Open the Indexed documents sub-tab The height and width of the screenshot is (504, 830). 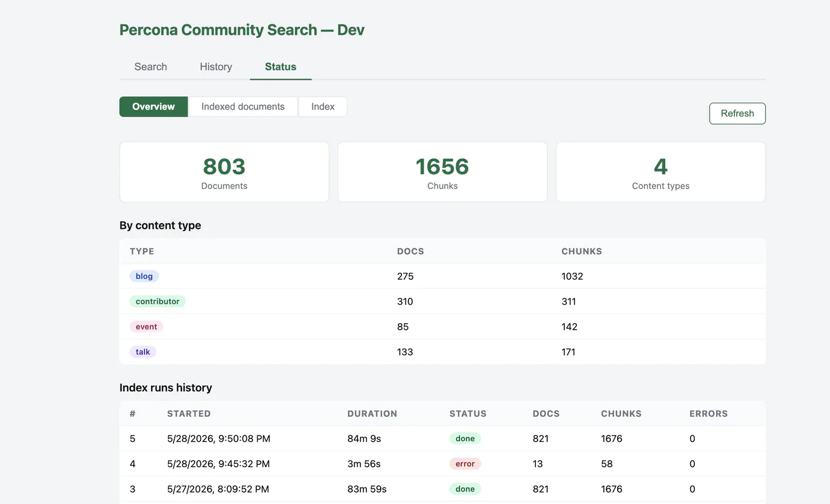[x=243, y=107]
